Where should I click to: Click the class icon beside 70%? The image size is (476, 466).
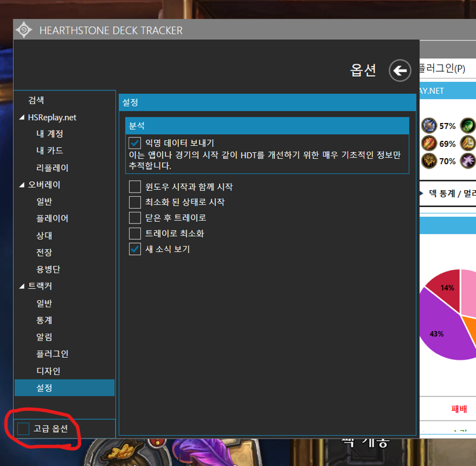coord(429,161)
